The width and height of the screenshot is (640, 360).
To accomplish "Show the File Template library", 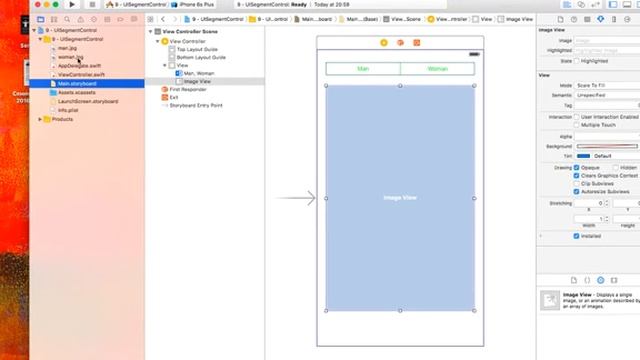I will [574, 280].
